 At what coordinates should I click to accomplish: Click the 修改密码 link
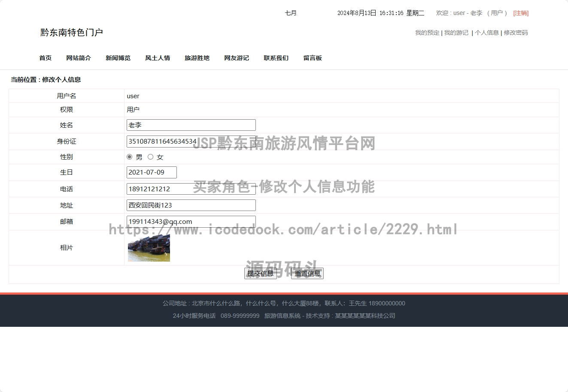click(516, 33)
